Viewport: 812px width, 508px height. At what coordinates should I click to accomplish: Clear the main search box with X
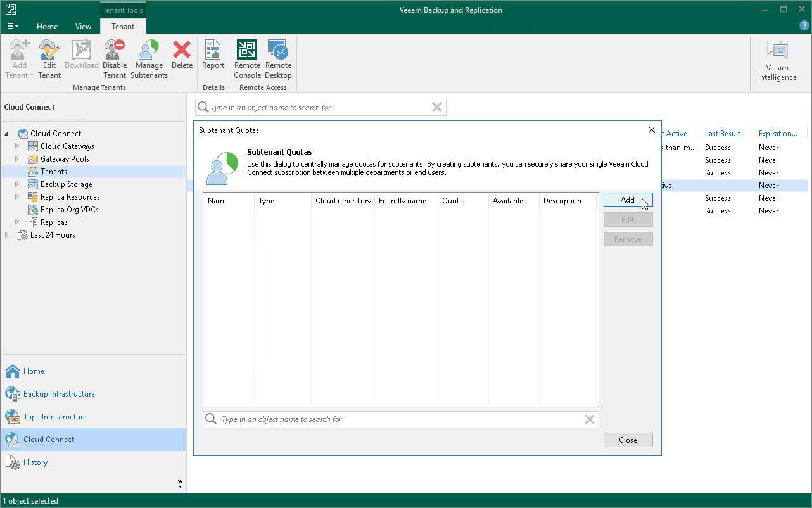point(437,108)
